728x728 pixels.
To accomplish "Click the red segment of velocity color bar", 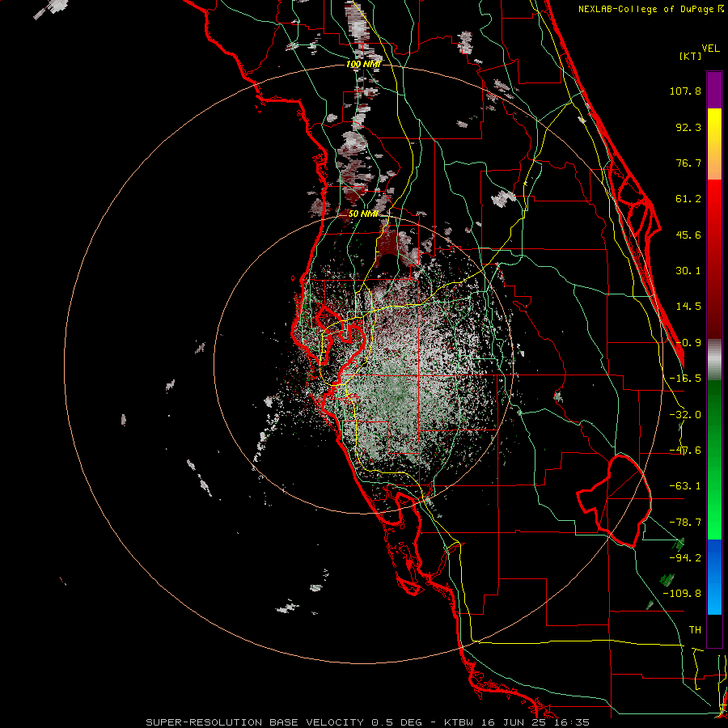I will pyautogui.click(x=714, y=259).
